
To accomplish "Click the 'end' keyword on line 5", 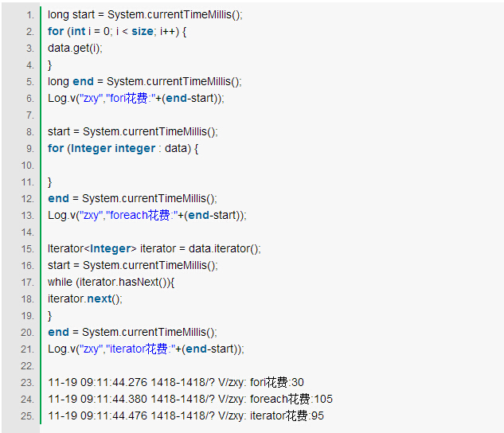I will (83, 82).
